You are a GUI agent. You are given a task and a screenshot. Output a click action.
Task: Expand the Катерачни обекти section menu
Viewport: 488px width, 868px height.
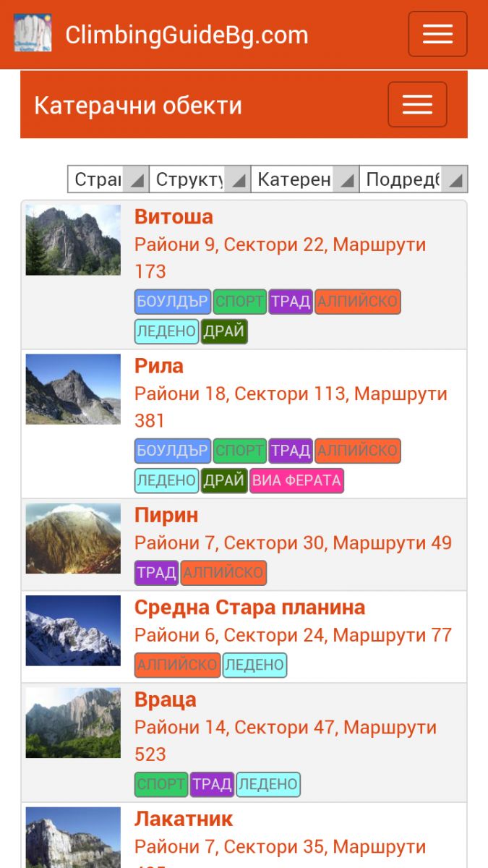(417, 105)
